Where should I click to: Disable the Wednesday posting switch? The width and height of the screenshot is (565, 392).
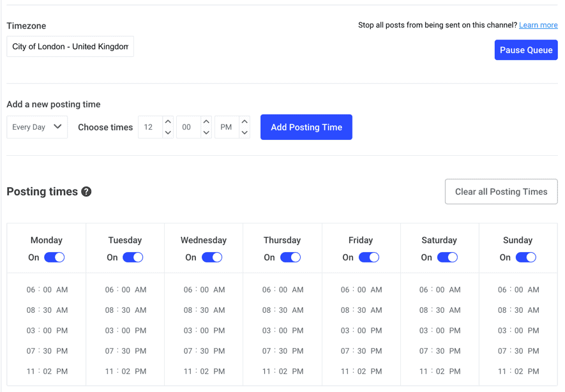pyautogui.click(x=212, y=257)
